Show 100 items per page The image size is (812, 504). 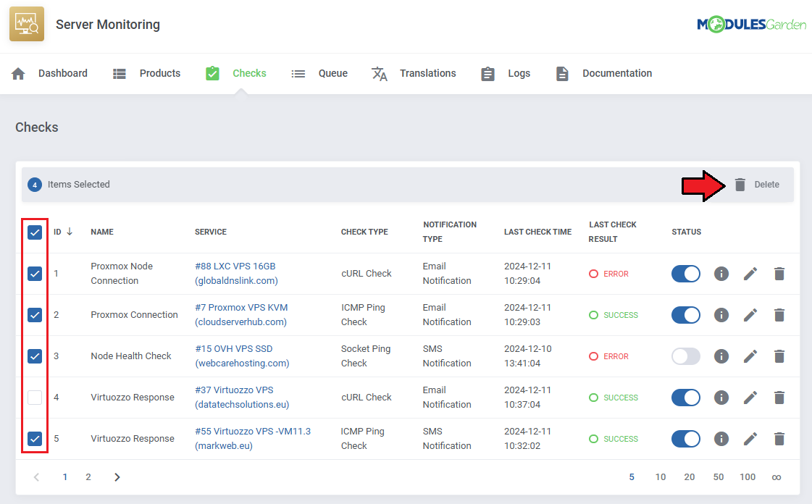(x=748, y=477)
